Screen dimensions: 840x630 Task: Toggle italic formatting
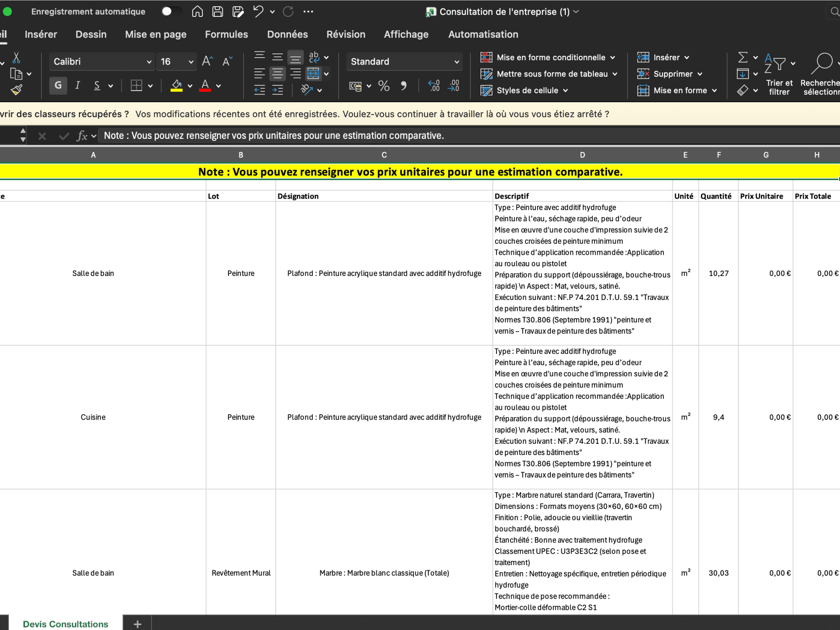point(77,85)
